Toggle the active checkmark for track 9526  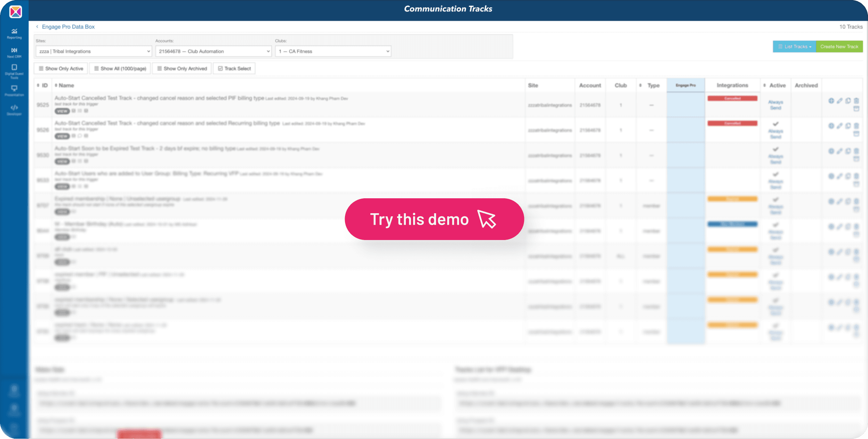(775, 124)
